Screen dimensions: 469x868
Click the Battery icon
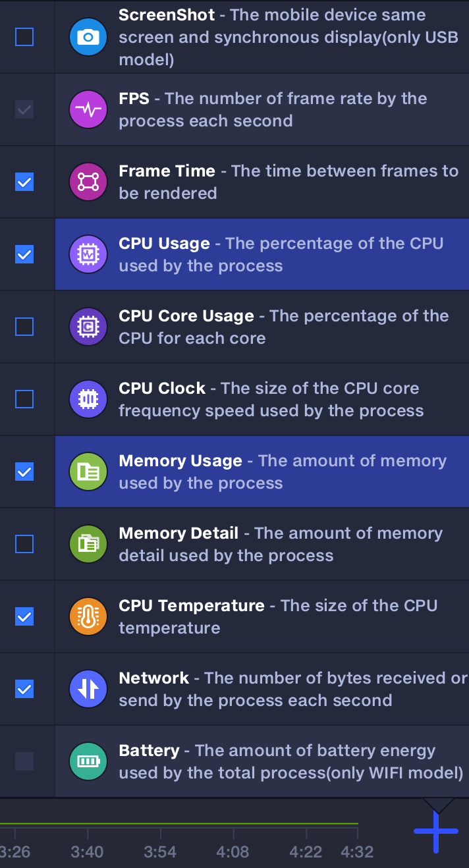pos(88,761)
